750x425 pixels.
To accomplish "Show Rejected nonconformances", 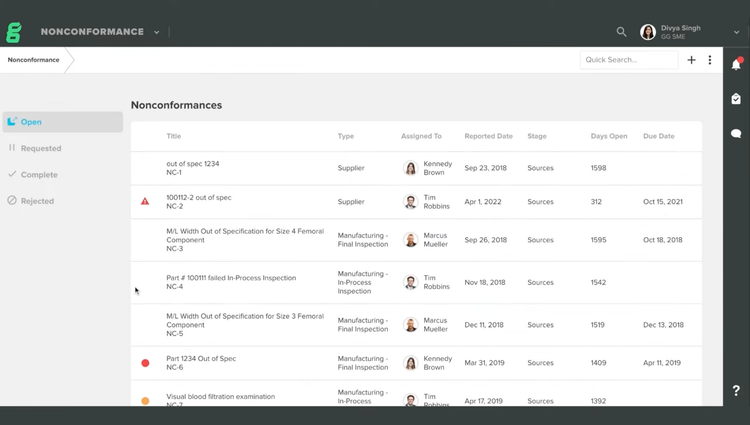I will (37, 201).
